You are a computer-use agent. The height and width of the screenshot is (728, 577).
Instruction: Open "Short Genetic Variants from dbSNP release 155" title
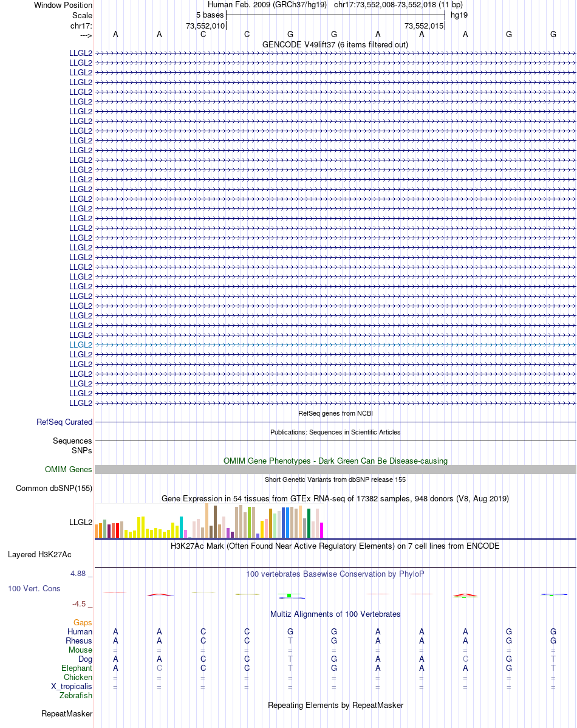[x=335, y=479]
